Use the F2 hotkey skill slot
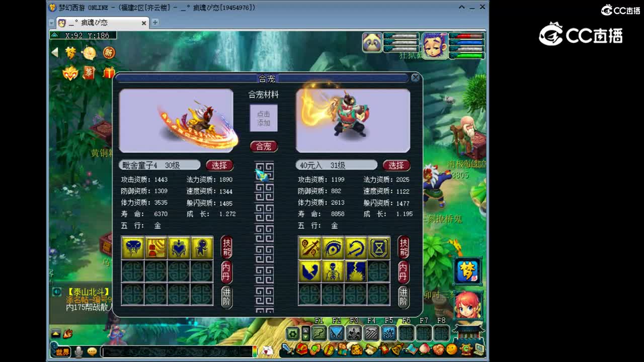644x362 pixels. coord(337,333)
